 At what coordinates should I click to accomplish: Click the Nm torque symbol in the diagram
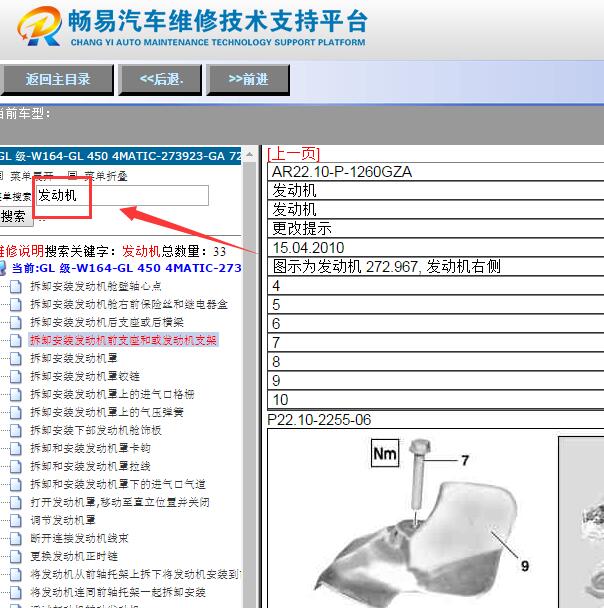tap(385, 453)
